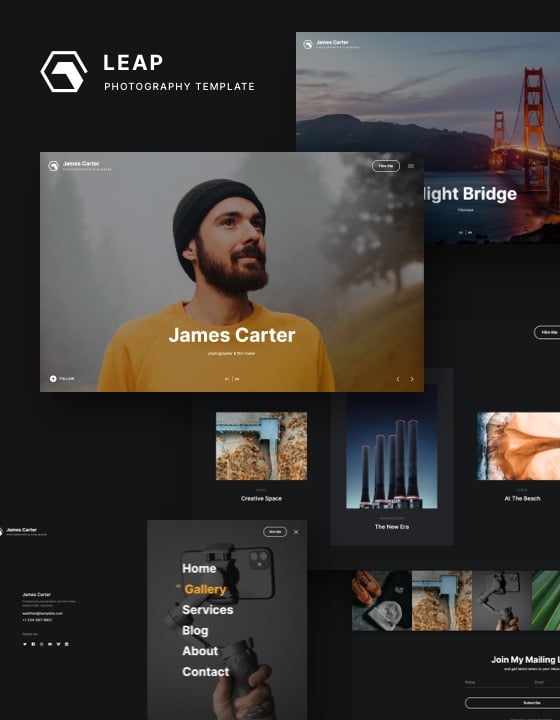This screenshot has width=560, height=720.
Task: Click Hire Me on the gallery page
Action: pyautogui.click(x=547, y=332)
